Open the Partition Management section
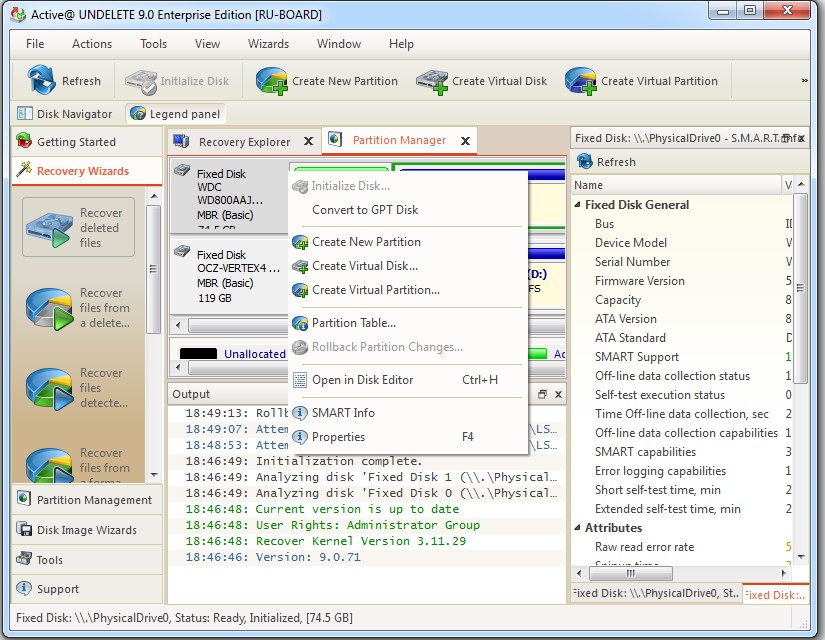This screenshot has height=640, width=825. pyautogui.click(x=86, y=499)
